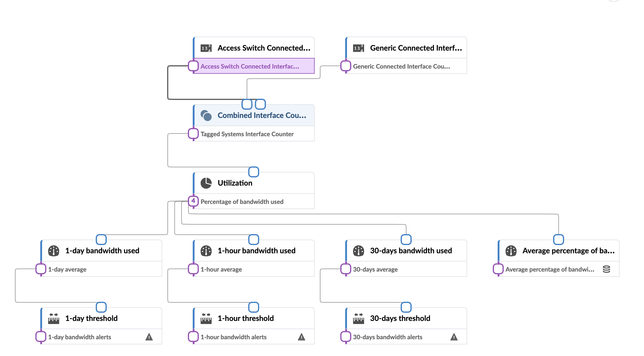
Task: Click the 1-day bandwidth used gauge icon
Action: tap(54, 251)
